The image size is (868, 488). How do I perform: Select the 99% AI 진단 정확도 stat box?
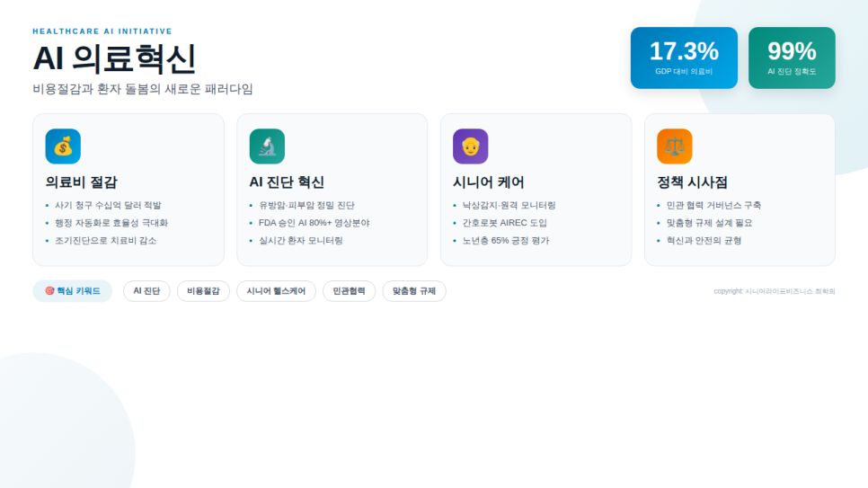coord(792,58)
